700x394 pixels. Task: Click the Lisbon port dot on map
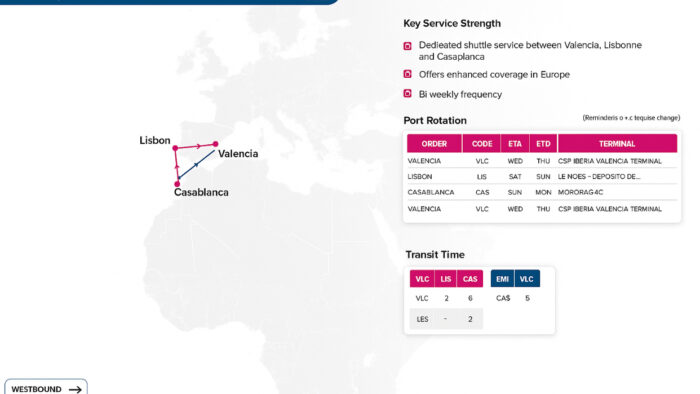pos(175,148)
